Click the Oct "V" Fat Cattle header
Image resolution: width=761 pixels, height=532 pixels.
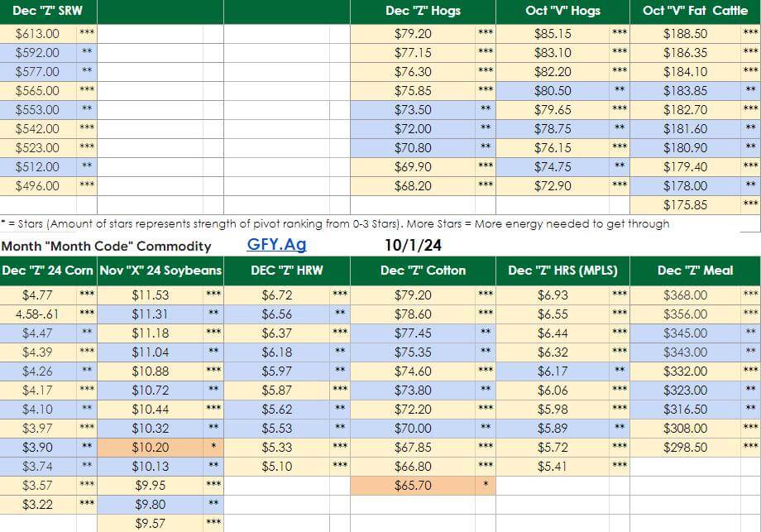point(695,12)
